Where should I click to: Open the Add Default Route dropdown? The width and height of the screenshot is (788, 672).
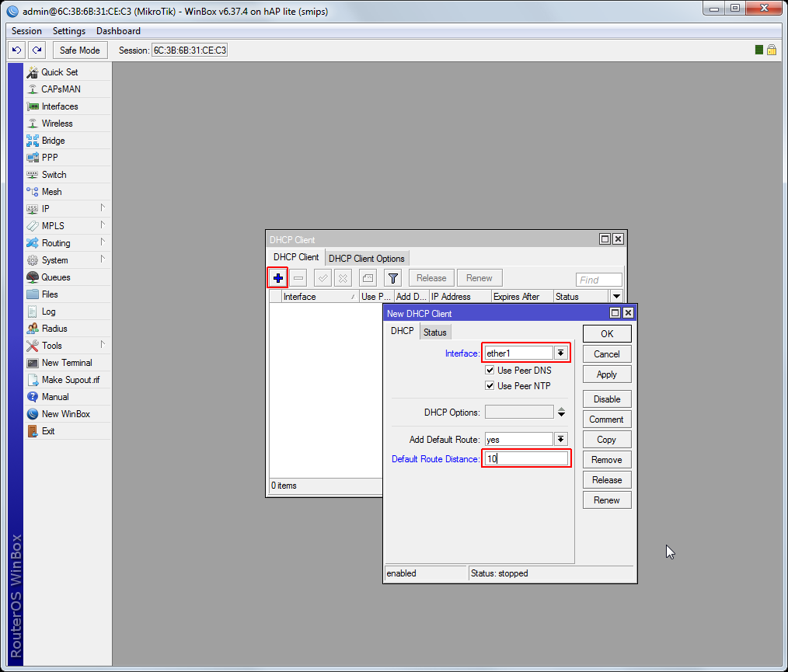[560, 440]
